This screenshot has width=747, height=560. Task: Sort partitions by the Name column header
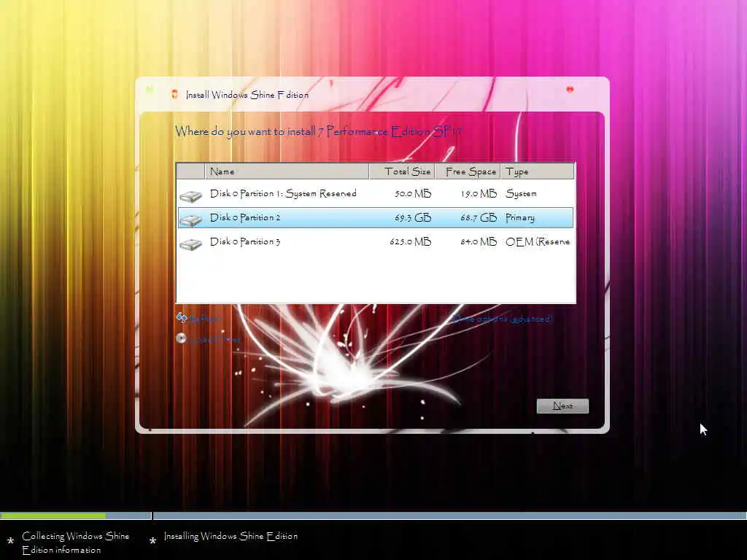pyautogui.click(x=287, y=171)
